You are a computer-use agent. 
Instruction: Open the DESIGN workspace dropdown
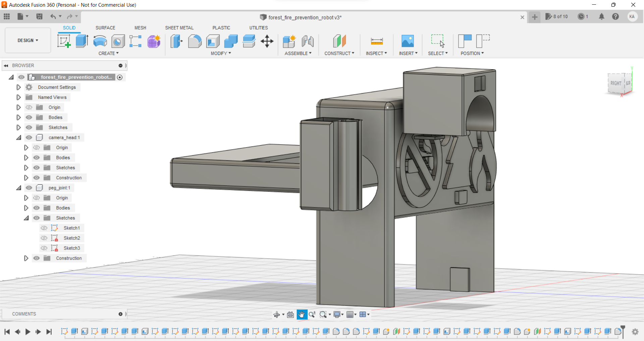tap(28, 40)
